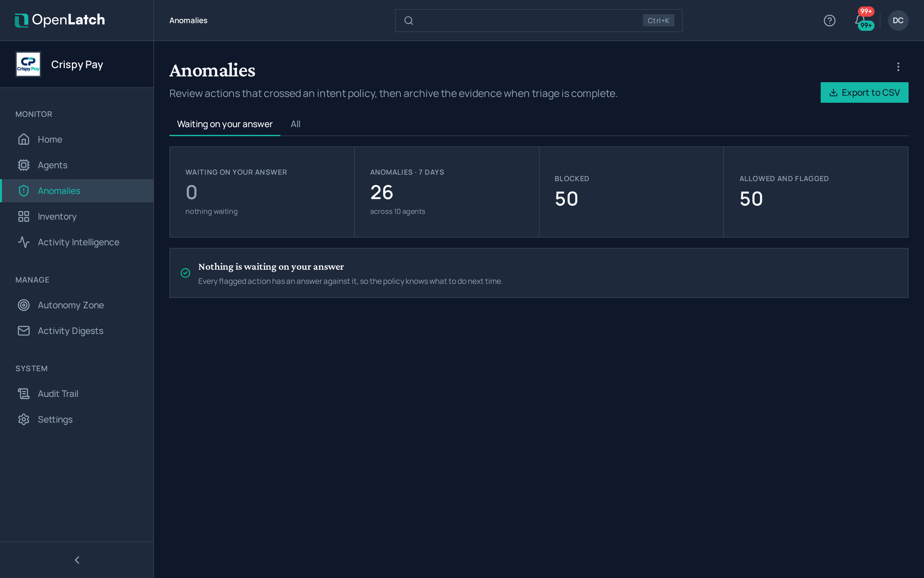Viewport: 924px width, 578px height.
Task: Open the Activity Digests envelope icon
Action: point(24,331)
